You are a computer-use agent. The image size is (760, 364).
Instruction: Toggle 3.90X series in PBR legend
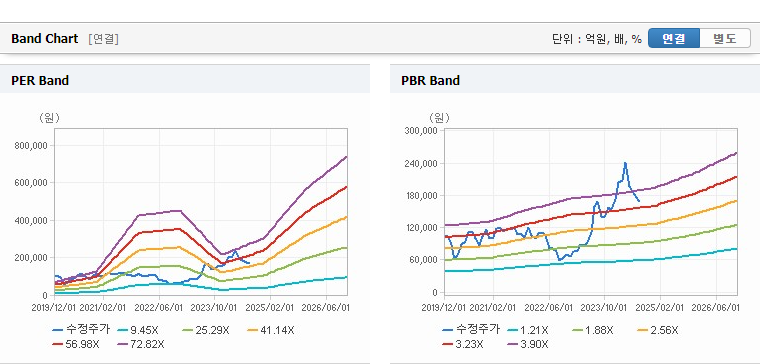click(x=528, y=344)
